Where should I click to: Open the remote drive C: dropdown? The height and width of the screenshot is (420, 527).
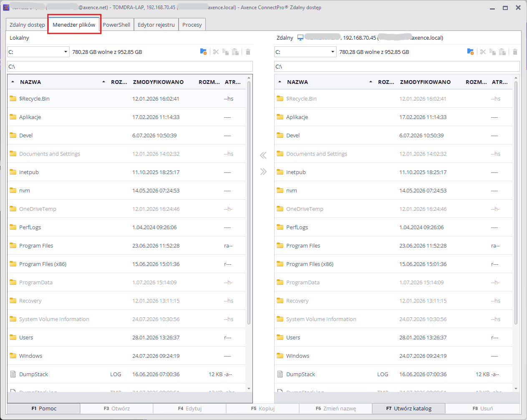pyautogui.click(x=305, y=52)
